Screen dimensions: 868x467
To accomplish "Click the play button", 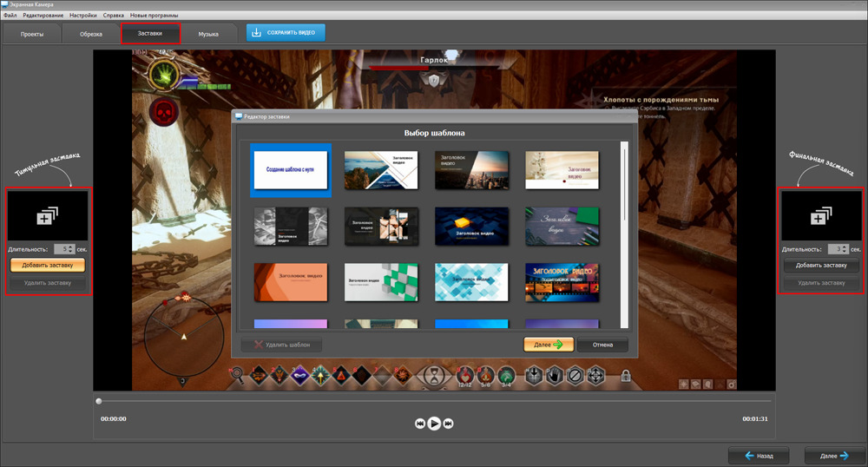I will pyautogui.click(x=435, y=424).
